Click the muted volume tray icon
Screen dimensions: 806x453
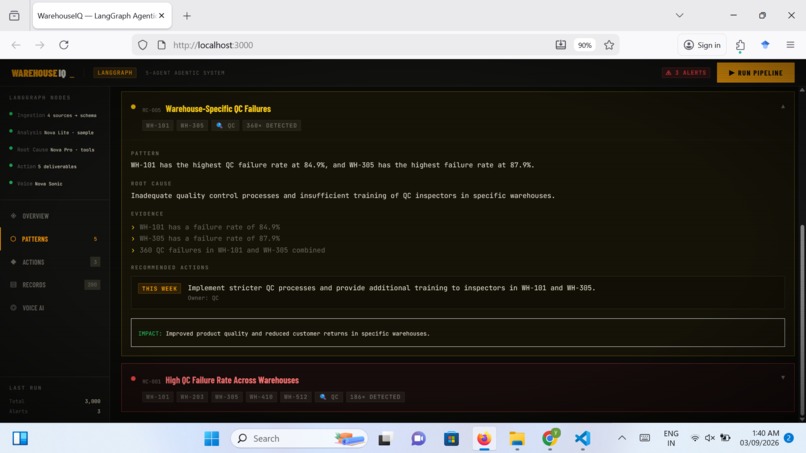click(x=710, y=438)
